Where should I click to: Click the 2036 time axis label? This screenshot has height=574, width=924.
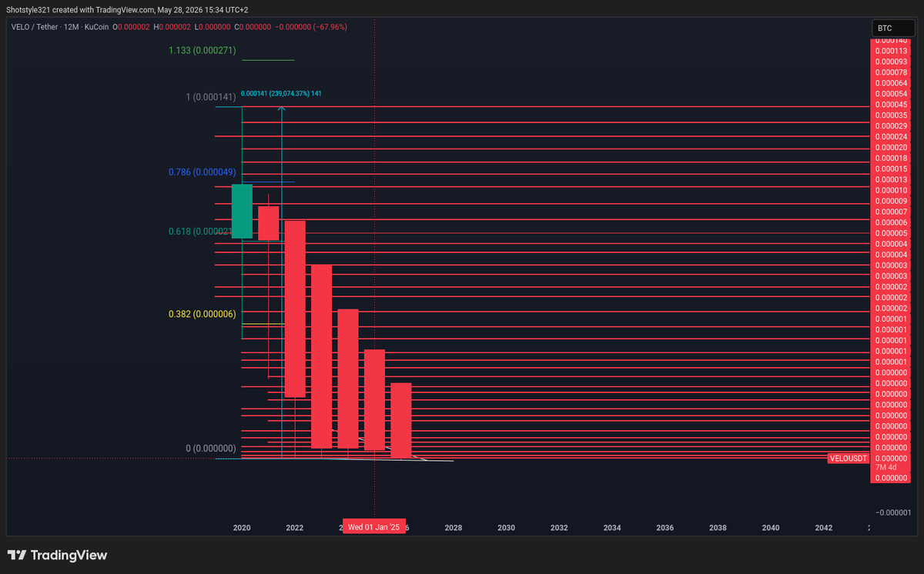pos(665,528)
